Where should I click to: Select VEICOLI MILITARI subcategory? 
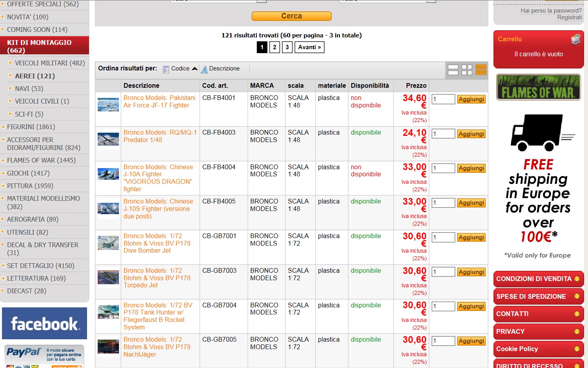pyautogui.click(x=50, y=63)
